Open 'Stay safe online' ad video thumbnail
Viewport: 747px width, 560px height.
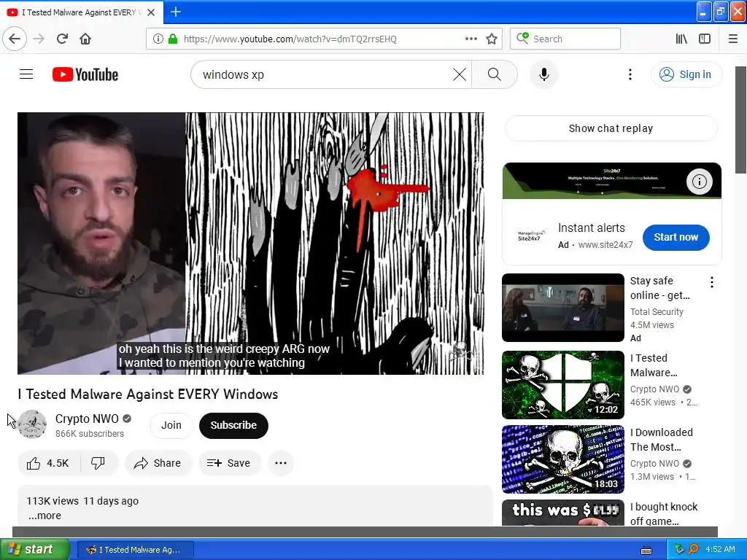click(562, 308)
